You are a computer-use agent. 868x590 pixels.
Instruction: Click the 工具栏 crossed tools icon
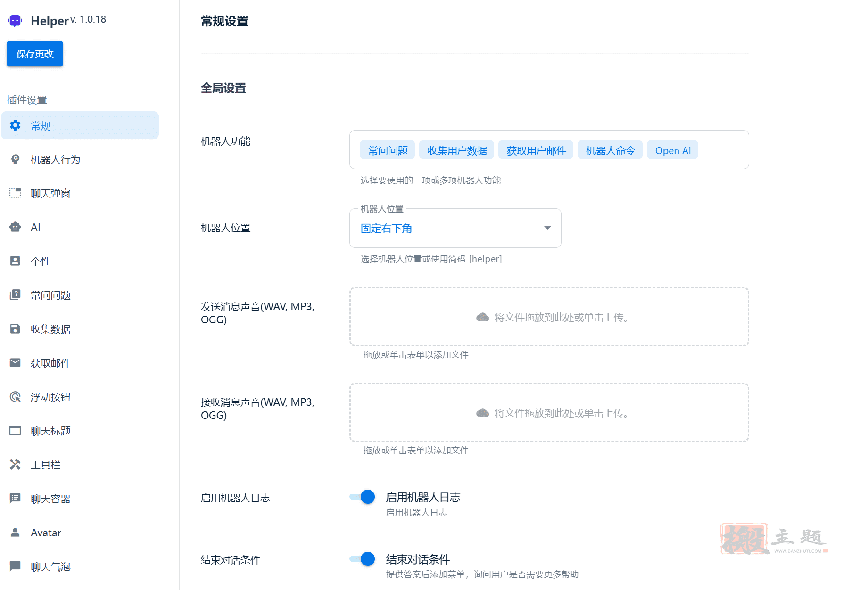[15, 465]
